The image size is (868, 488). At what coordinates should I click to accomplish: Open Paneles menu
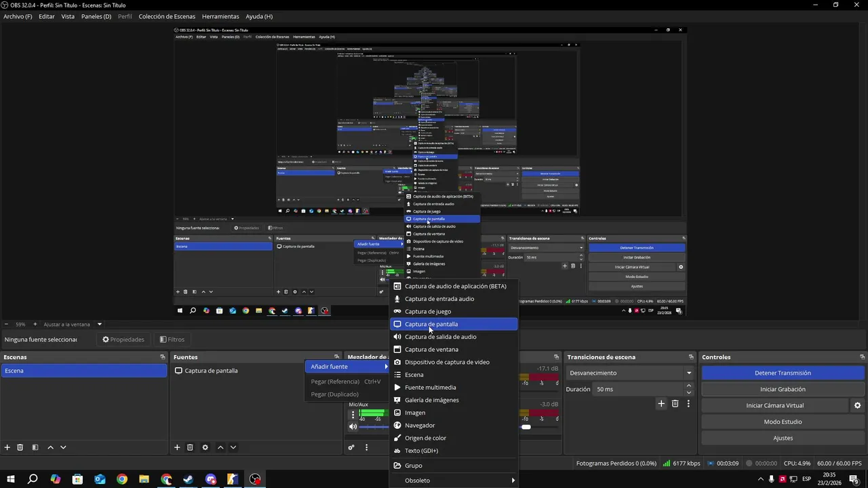pos(96,16)
